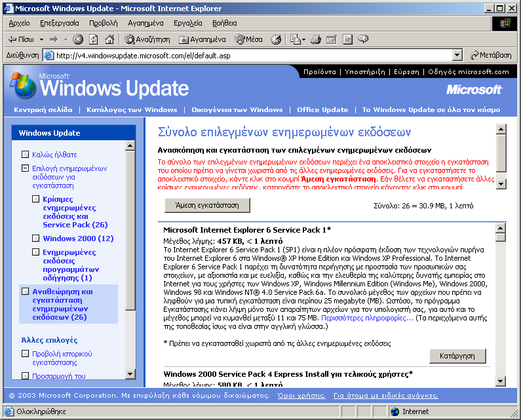Click the Messenger icon in toolbar

coord(363,39)
